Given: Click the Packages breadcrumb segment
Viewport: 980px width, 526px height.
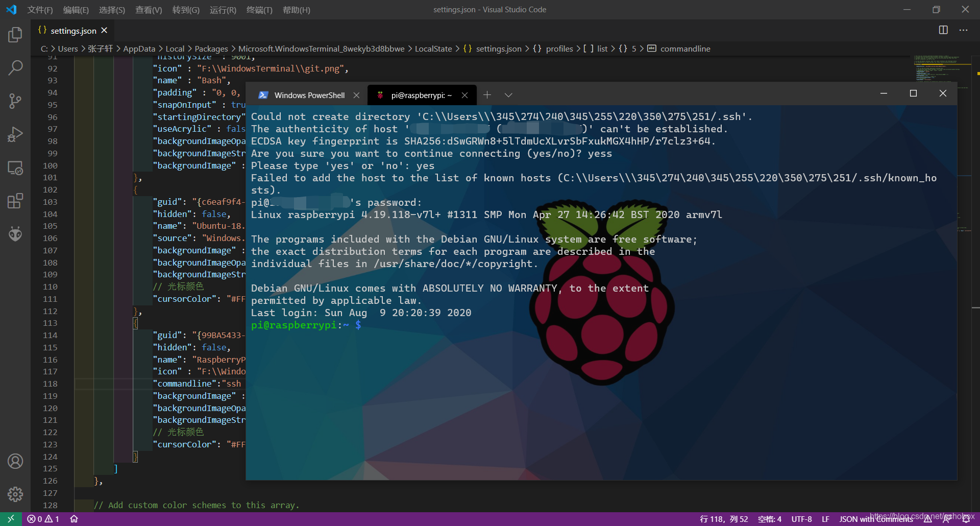Looking at the screenshot, I should pyautogui.click(x=211, y=49).
